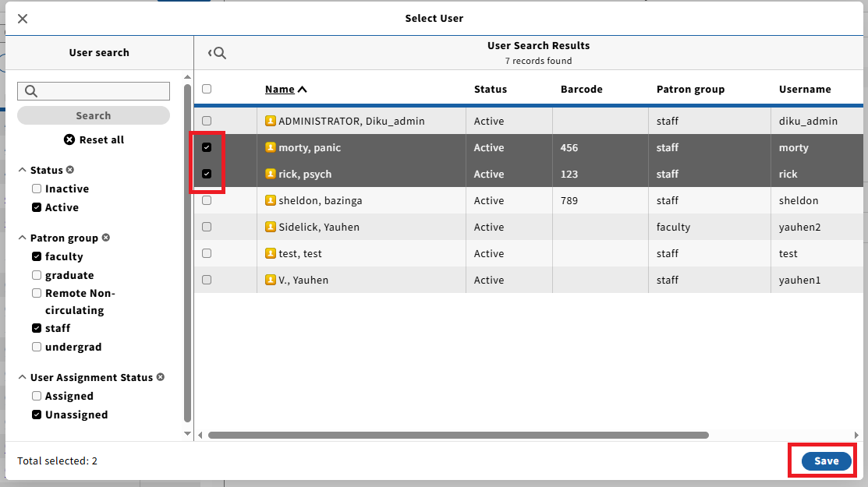Click user icon beside V., Yauhen
This screenshot has width=868, height=487.
click(270, 280)
